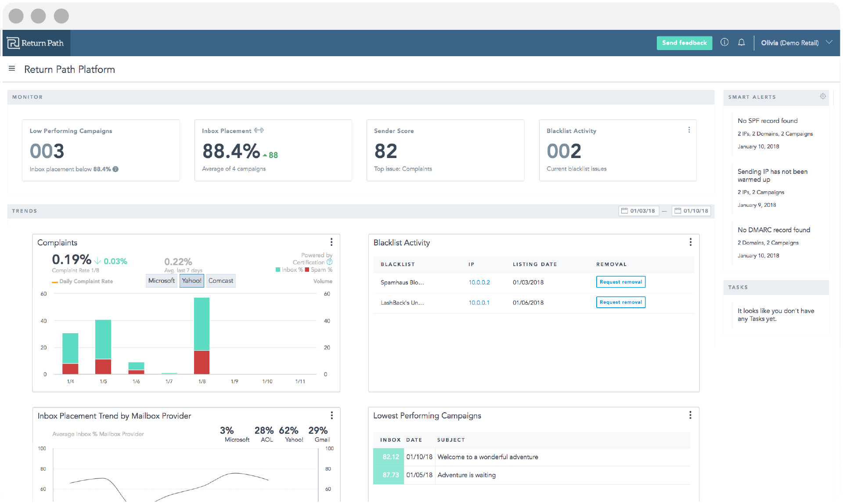The height and width of the screenshot is (504, 843).
Task: Open the hamburger navigation menu
Action: coord(12,68)
